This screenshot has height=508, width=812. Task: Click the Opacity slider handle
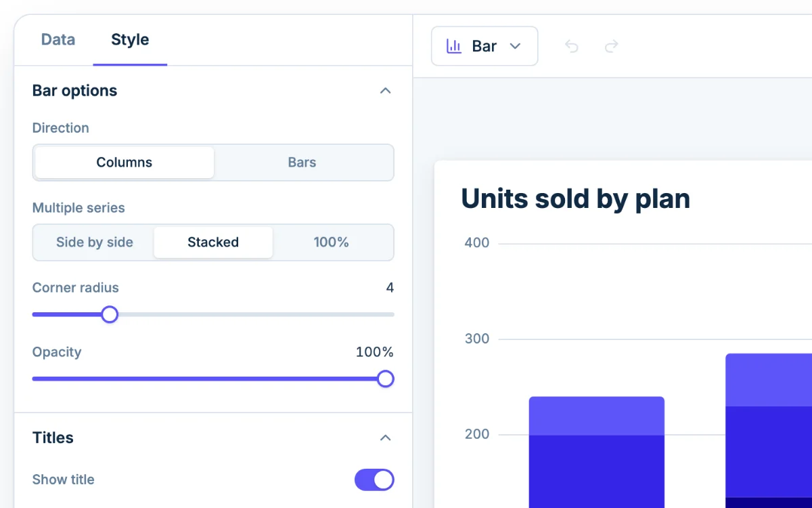click(x=386, y=379)
